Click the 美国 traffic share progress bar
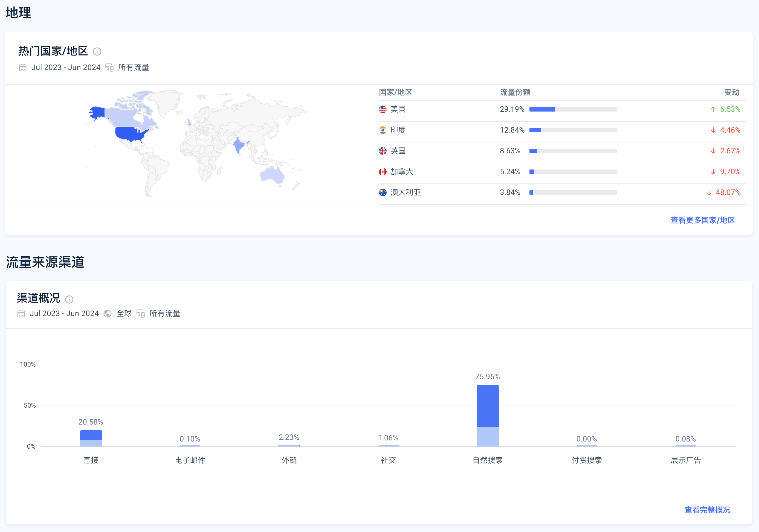This screenshot has height=532, width=759. tap(573, 109)
